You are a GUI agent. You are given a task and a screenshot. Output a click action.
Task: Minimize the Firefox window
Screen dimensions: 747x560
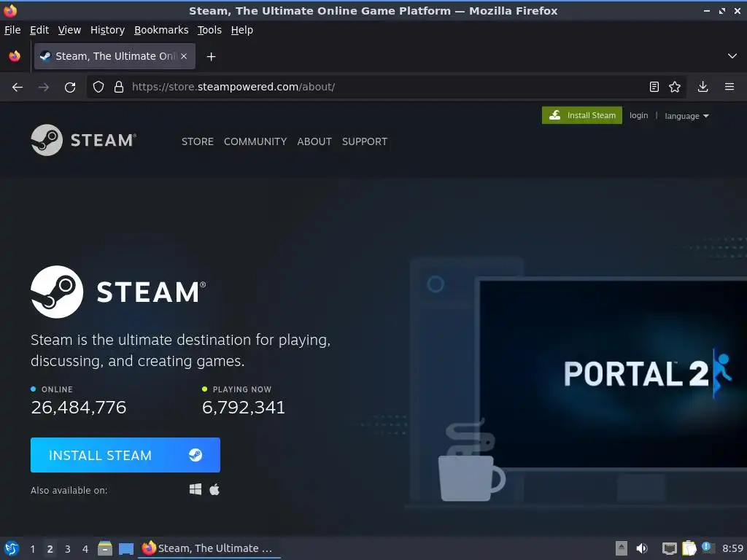(706, 10)
